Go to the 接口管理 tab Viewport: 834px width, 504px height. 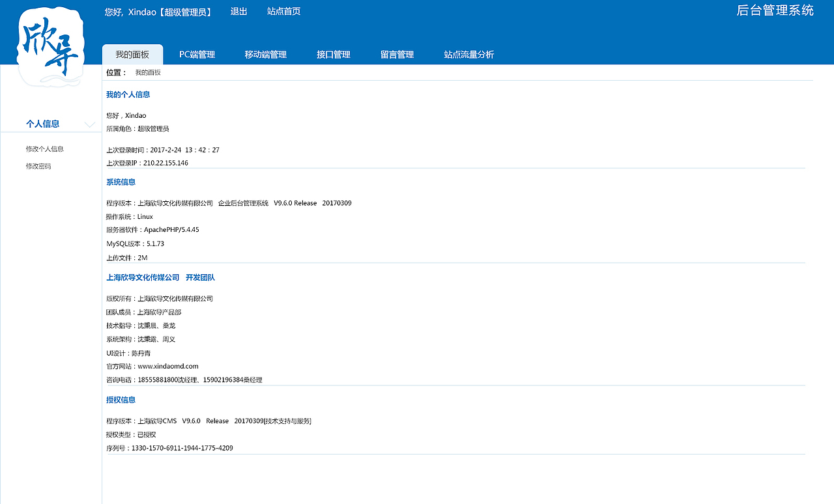[334, 55]
